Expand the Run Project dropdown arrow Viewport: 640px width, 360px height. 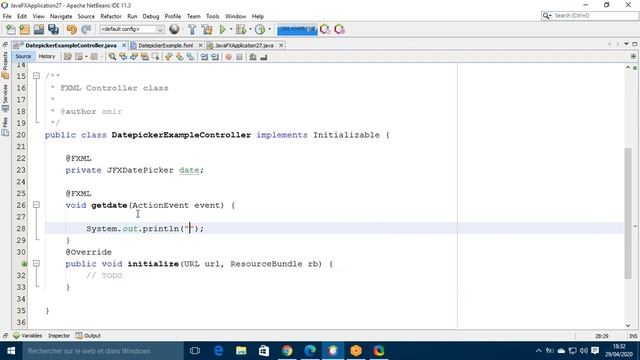pos(231,29)
